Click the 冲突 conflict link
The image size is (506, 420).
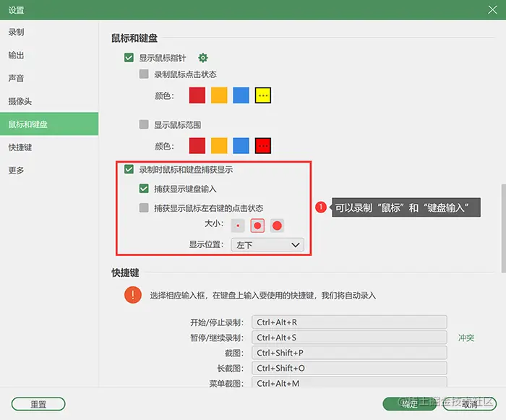[x=466, y=338]
